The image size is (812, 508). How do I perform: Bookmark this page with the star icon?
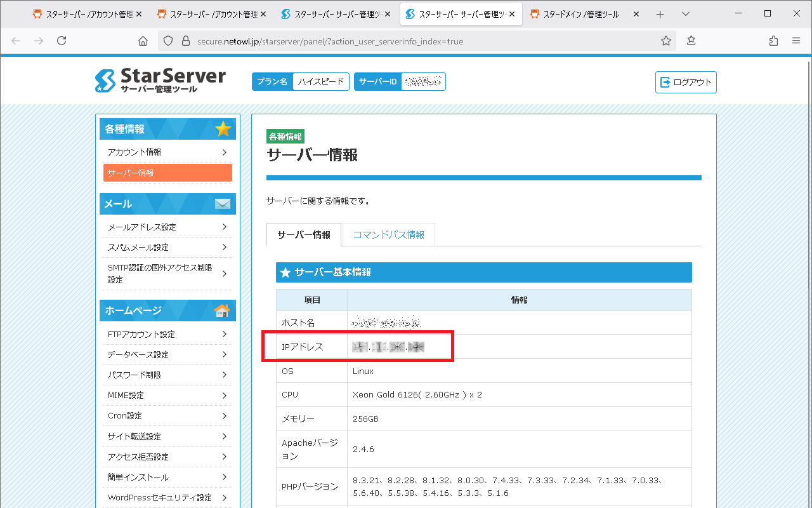pyautogui.click(x=665, y=41)
